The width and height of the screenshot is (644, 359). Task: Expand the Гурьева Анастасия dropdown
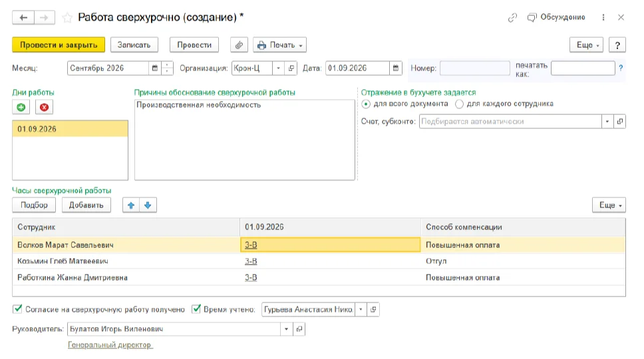(361, 309)
